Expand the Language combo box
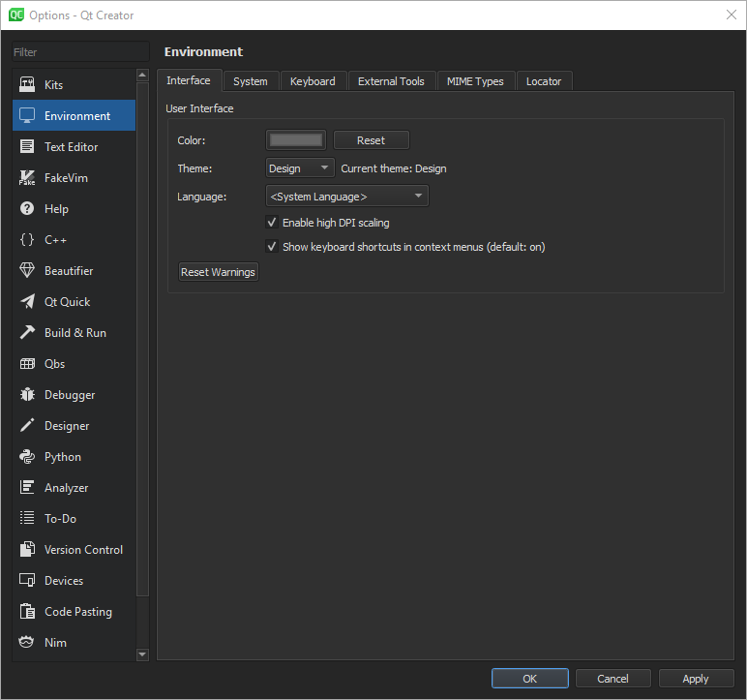 346,197
